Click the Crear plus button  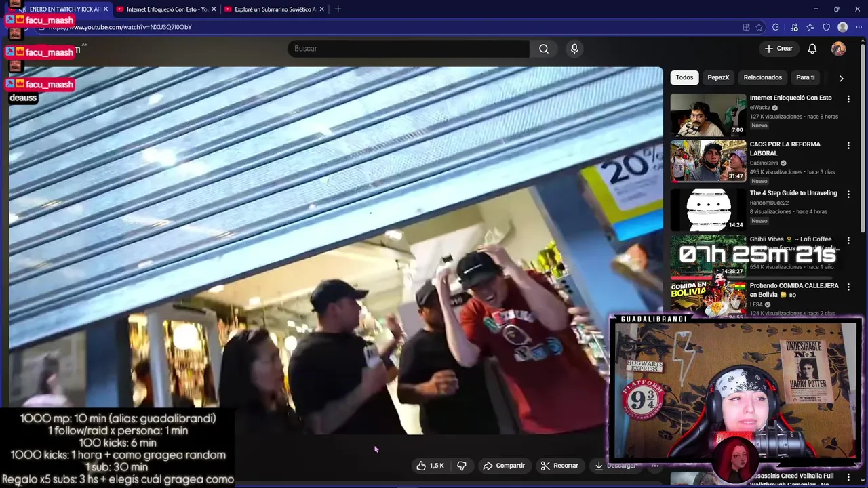[778, 49]
